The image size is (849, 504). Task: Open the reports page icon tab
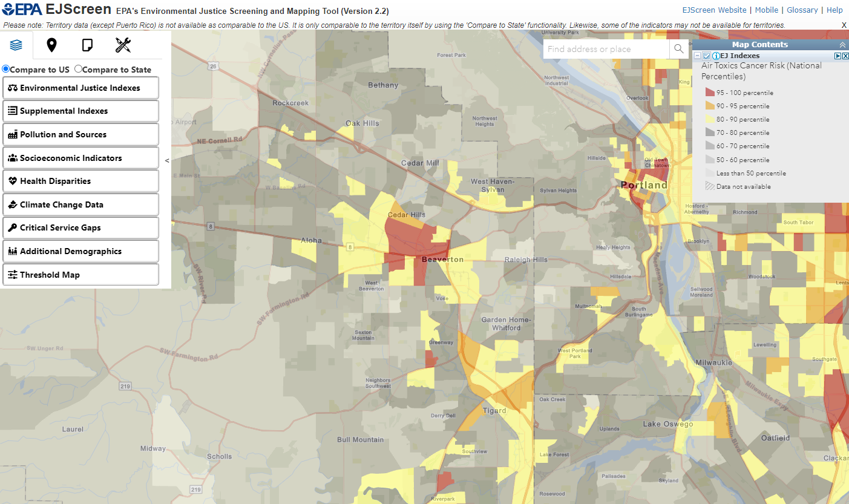(87, 45)
